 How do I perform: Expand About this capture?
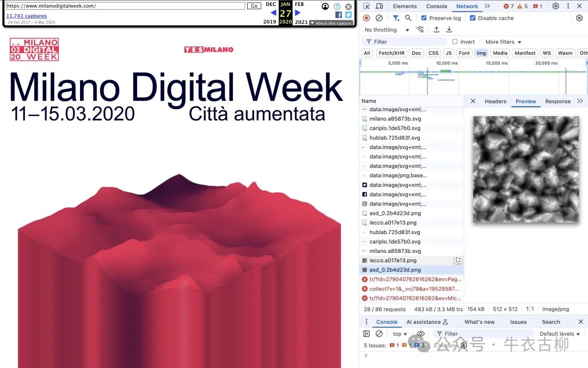(x=331, y=23)
